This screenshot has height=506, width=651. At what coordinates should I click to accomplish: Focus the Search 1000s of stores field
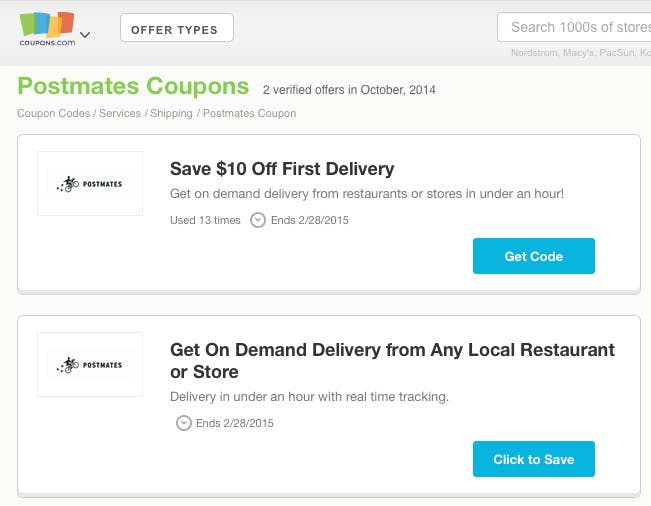click(x=574, y=27)
